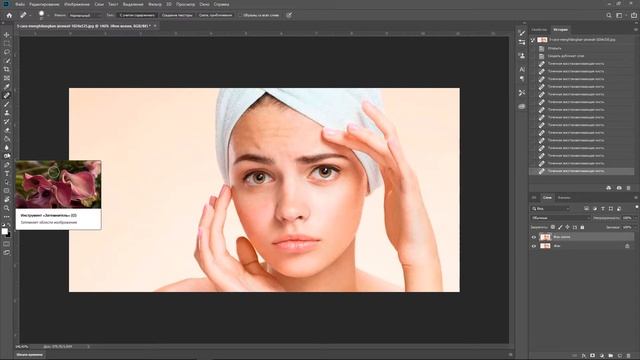Select the Lasso tool

[7, 52]
